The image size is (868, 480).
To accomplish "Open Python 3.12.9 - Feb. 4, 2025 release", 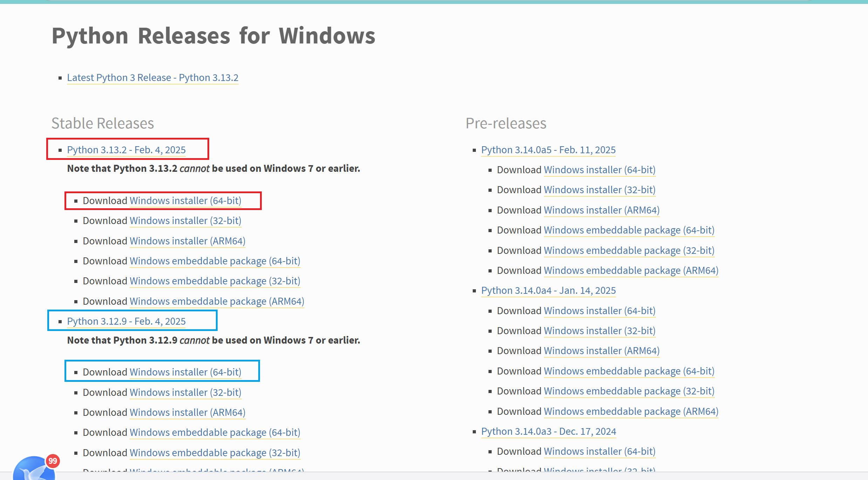I will (126, 321).
